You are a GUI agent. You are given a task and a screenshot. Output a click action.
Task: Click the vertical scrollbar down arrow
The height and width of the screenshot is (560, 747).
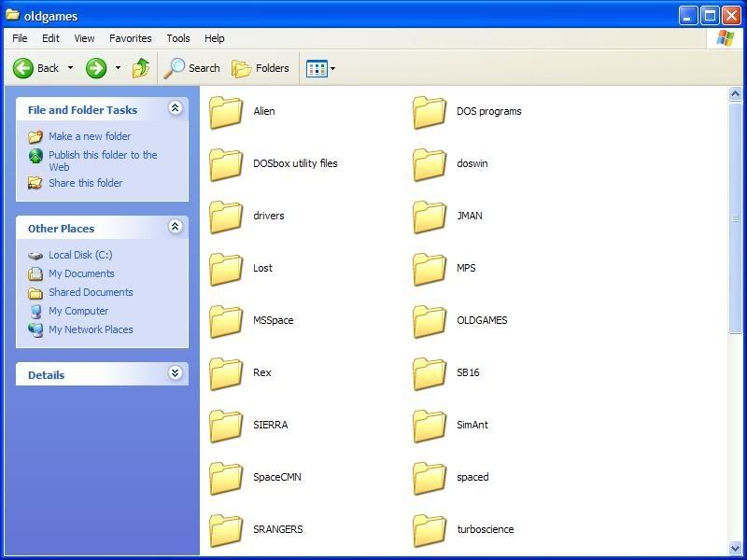point(736,548)
